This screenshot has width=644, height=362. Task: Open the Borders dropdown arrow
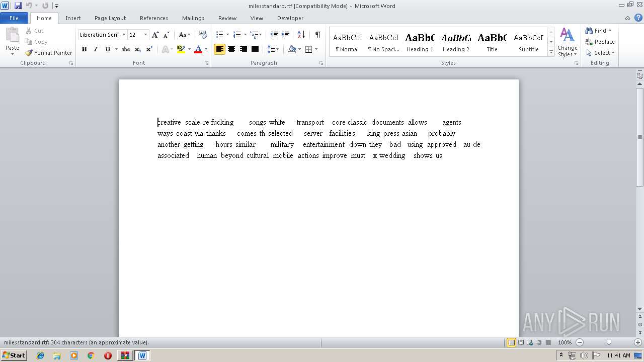pos(316,49)
